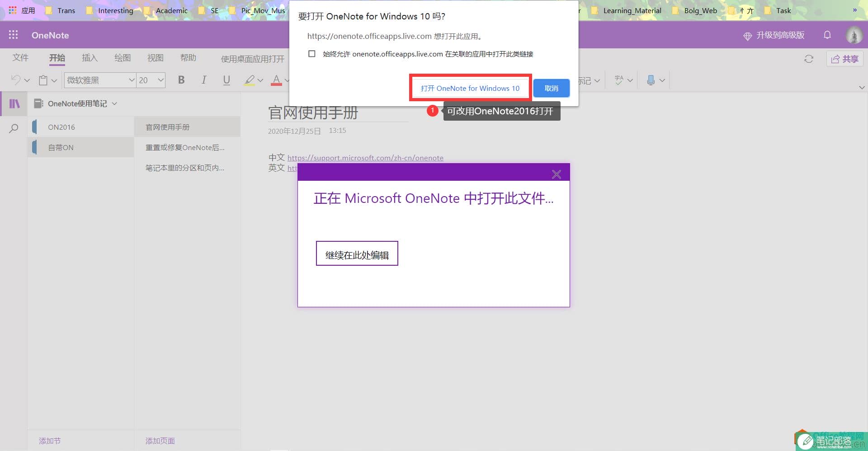Toggle the notebook navigation pane icon
The image size is (868, 451).
pos(14,103)
